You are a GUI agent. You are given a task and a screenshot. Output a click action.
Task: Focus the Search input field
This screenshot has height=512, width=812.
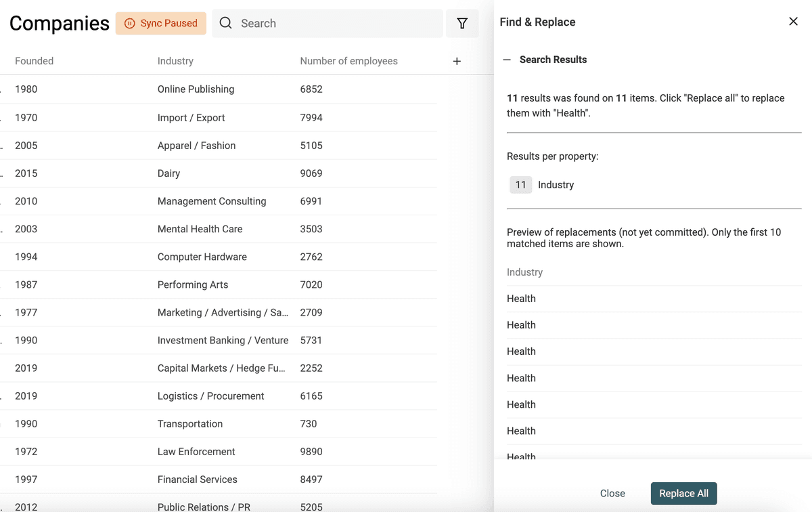[328, 24]
